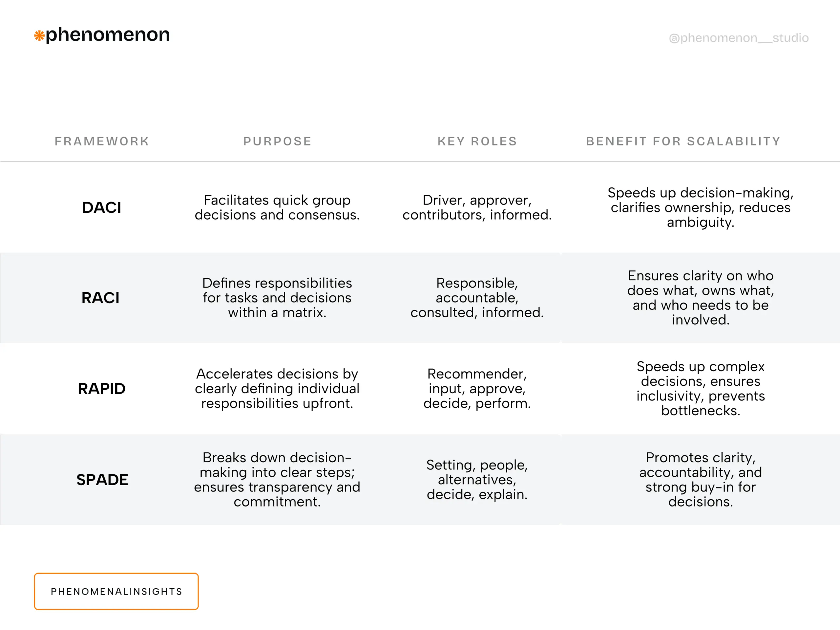
Task: Click DACI purpose text about group decisions
Action: (x=277, y=207)
